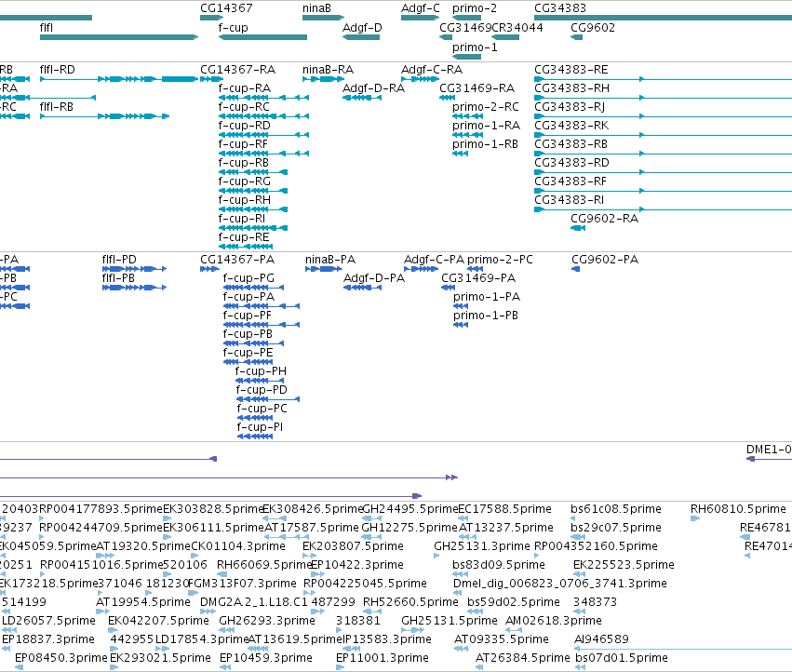
Task: Select the flfl gene bar
Action: coord(119,37)
